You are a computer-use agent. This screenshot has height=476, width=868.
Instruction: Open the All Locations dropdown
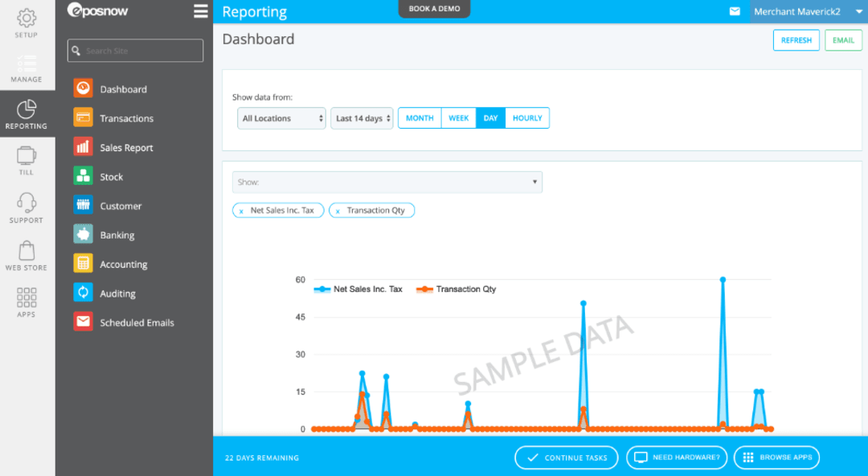tap(281, 118)
